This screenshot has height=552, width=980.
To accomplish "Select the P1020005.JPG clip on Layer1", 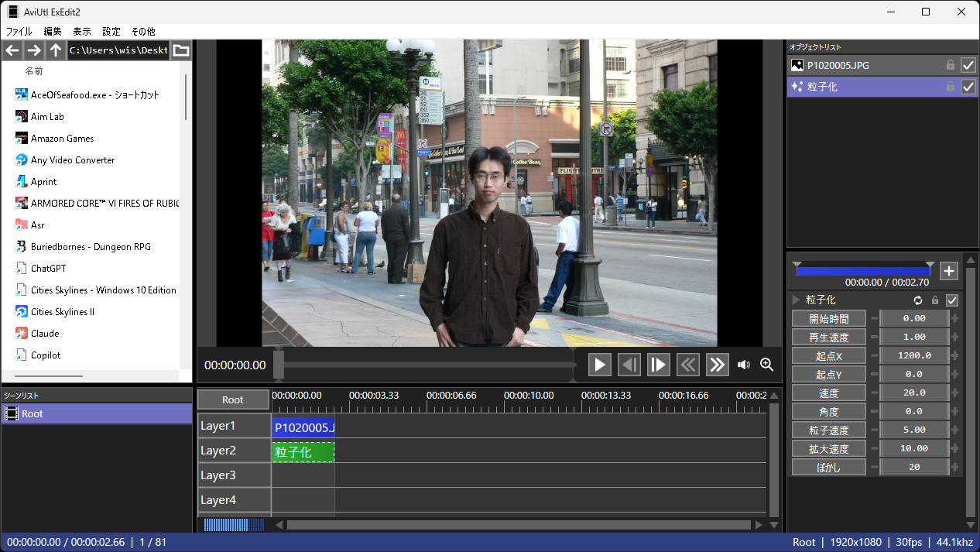I will (x=302, y=427).
